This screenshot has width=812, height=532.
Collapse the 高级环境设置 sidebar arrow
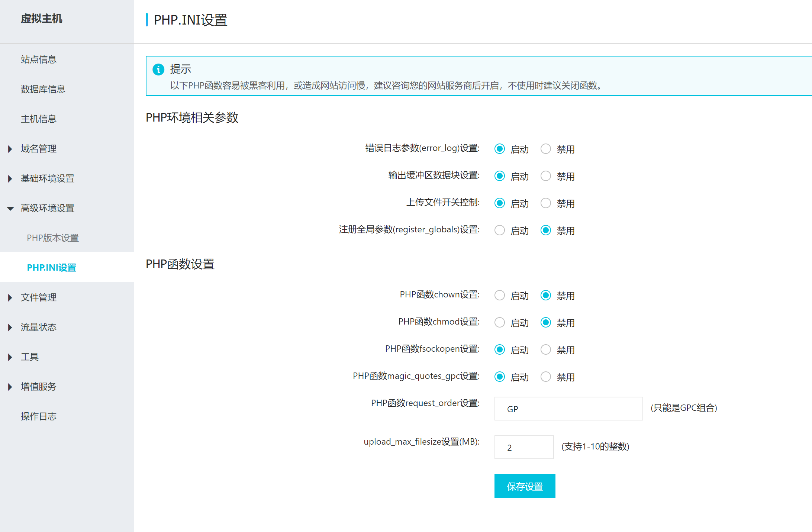[x=10, y=209]
